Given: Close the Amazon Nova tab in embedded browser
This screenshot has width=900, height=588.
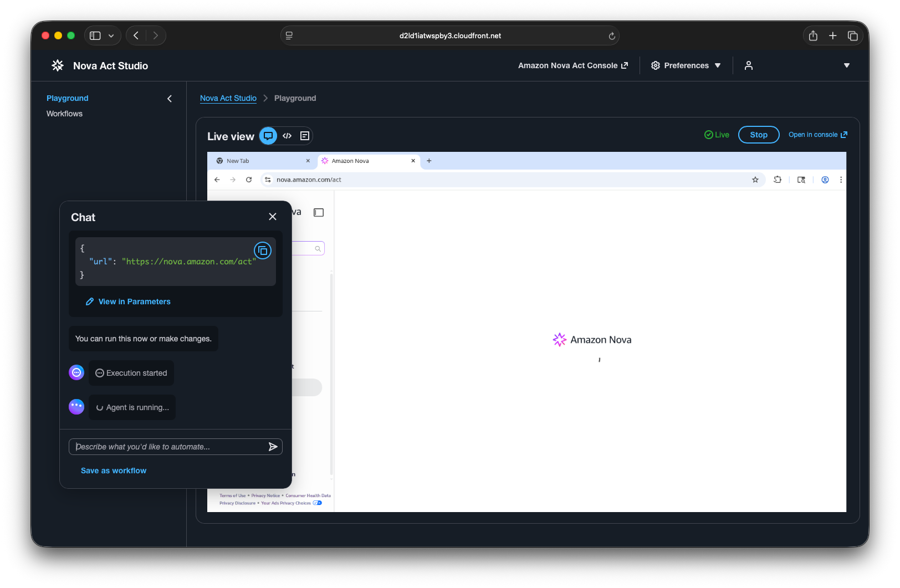Looking at the screenshot, I should point(413,161).
